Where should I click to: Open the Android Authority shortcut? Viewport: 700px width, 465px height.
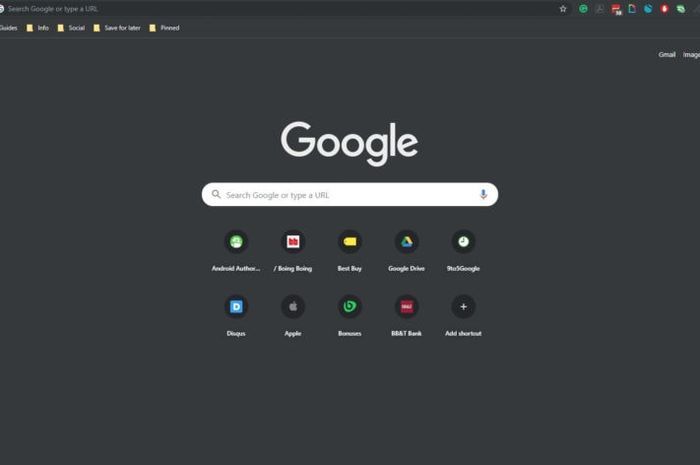[x=236, y=250]
